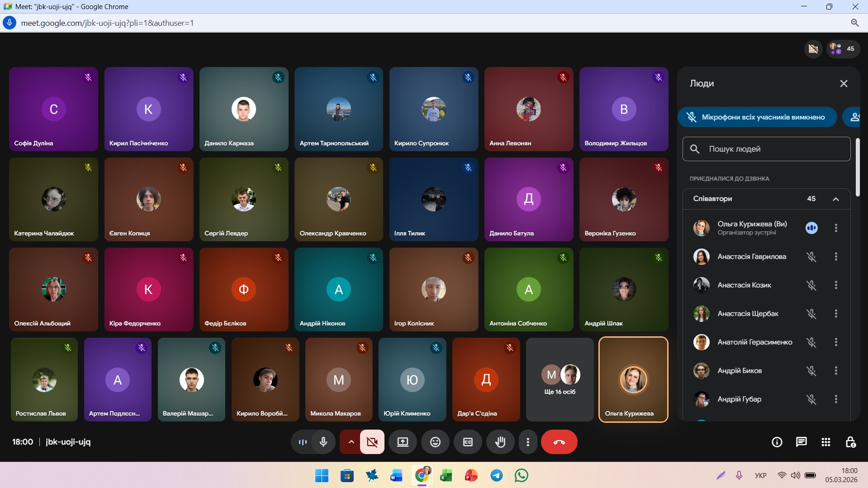
Task: Expand audio settings arrow next to camera
Action: tap(351, 442)
